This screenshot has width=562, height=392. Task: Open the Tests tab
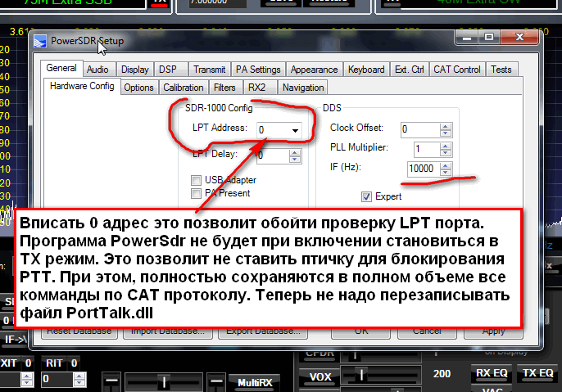pyautogui.click(x=501, y=70)
